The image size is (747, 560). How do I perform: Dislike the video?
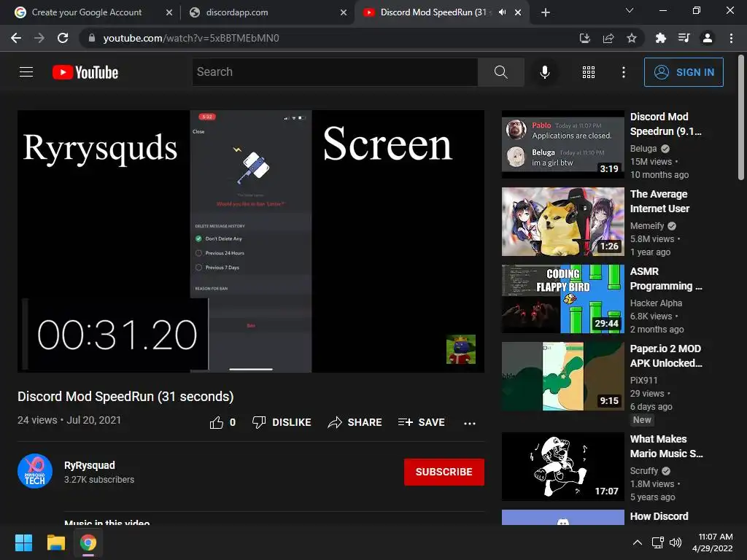click(x=282, y=422)
